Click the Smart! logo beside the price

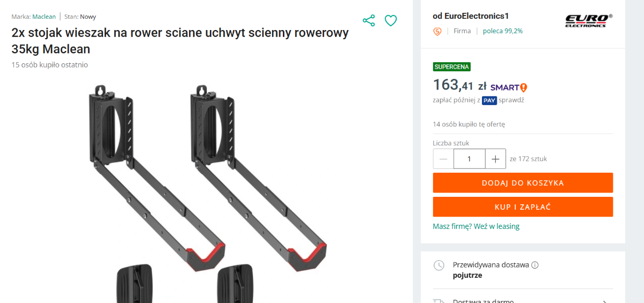click(509, 87)
